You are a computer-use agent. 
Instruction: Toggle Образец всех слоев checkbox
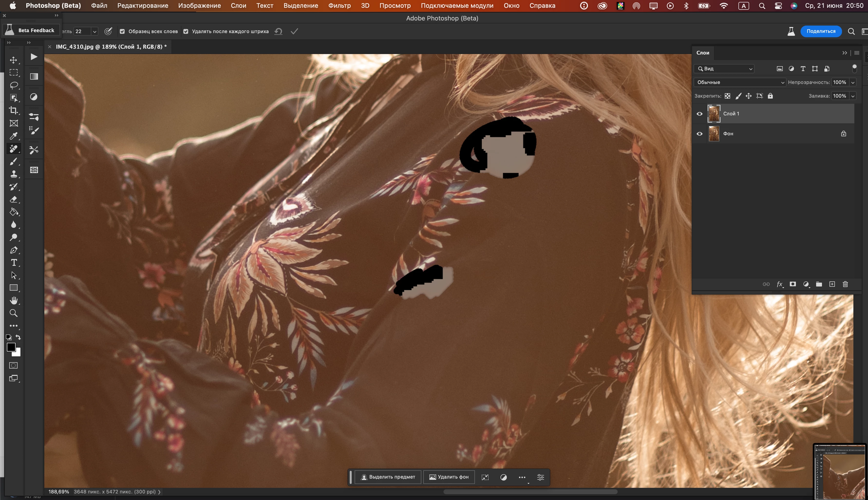tap(122, 31)
